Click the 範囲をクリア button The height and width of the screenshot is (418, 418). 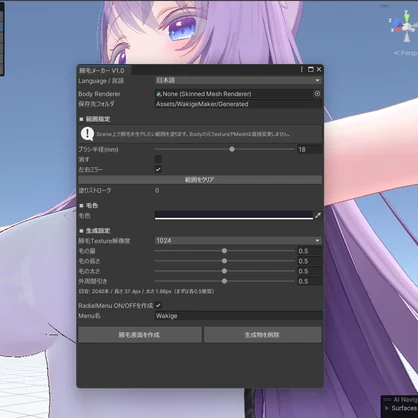coord(200,180)
